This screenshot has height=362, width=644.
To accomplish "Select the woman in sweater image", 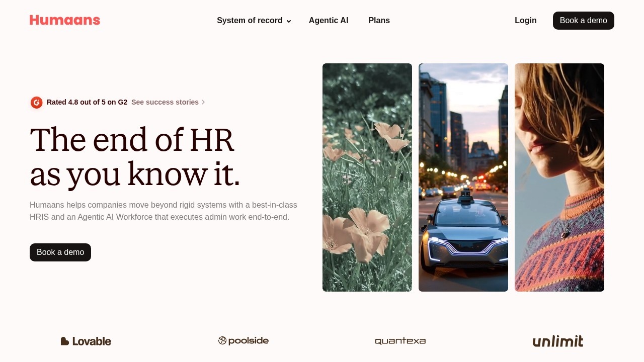I will click(x=559, y=177).
